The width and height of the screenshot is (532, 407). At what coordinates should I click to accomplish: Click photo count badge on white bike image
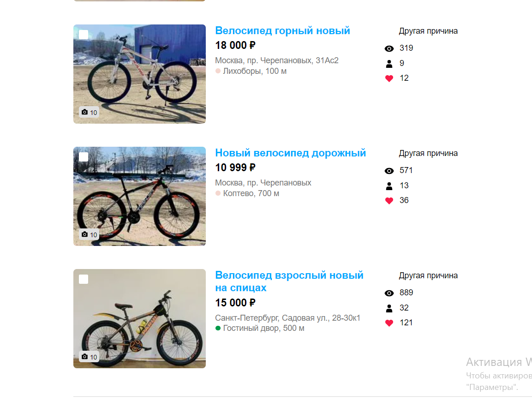(89, 112)
